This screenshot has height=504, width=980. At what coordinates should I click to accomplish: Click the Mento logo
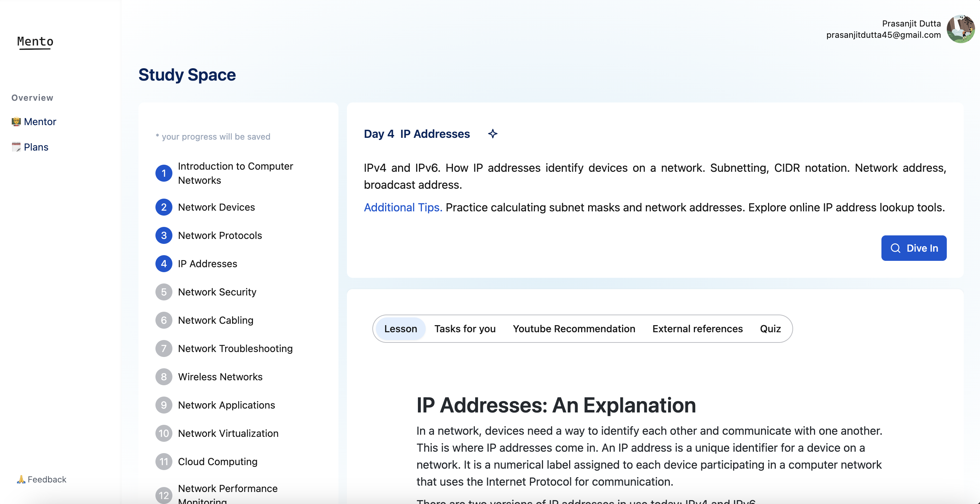coord(35,41)
